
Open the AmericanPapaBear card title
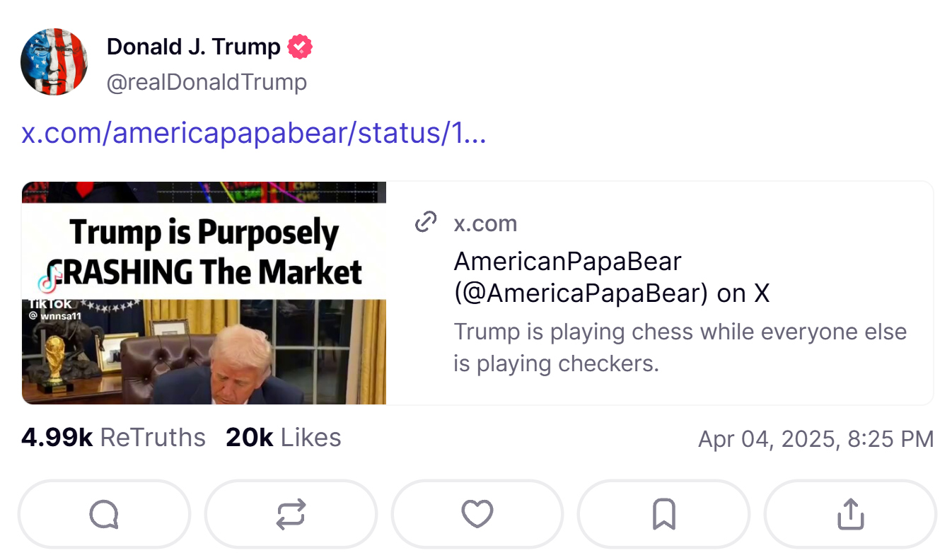tap(610, 276)
